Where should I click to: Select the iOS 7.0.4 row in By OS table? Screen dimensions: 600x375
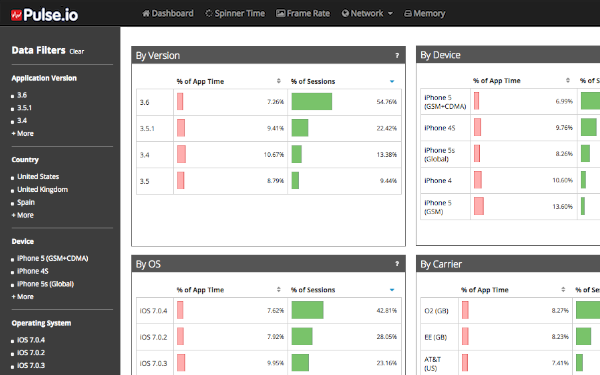pos(269,310)
